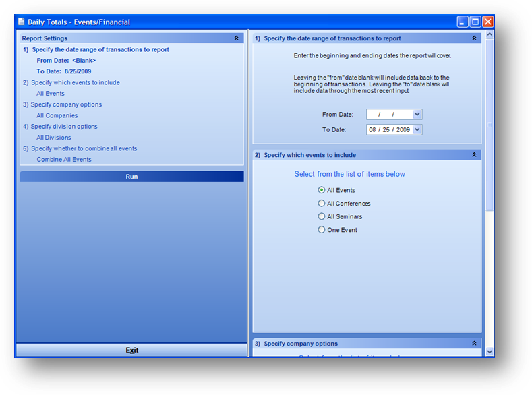Open the From Date dropdown calendar
This screenshot has height=395, width=532.
[x=417, y=115]
